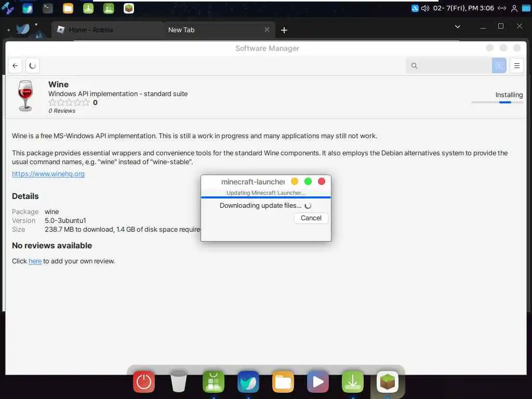Click the Minecraft grass block icon in the dock

[388, 382]
